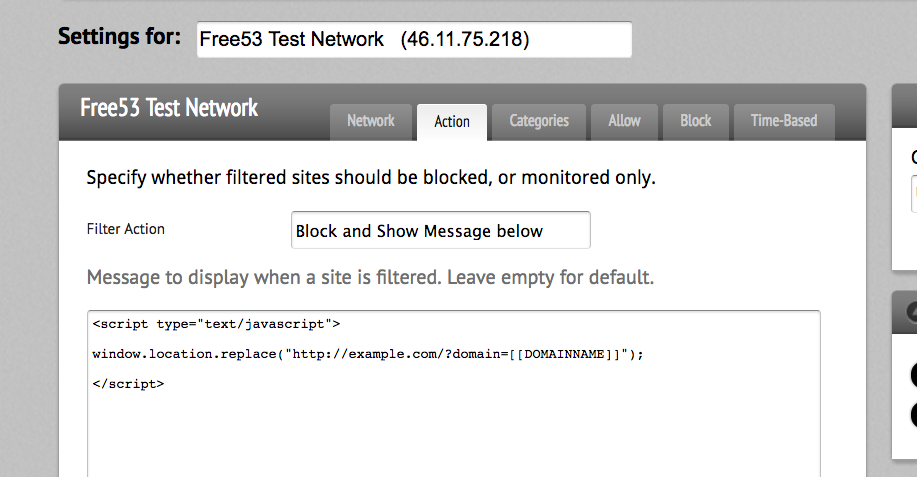Open the Categories tab
The height and width of the screenshot is (477, 917).
539,122
